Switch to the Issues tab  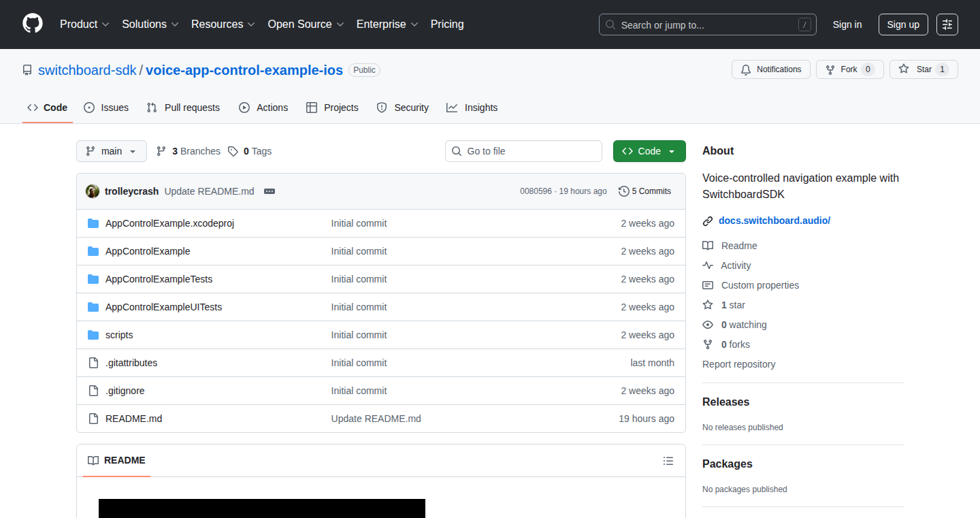pos(106,108)
